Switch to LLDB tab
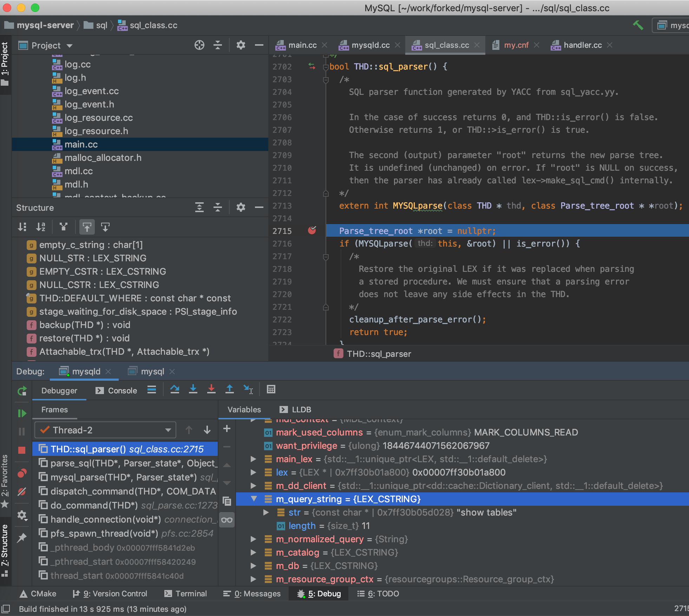Viewport: 689px width, 616px height. point(295,409)
